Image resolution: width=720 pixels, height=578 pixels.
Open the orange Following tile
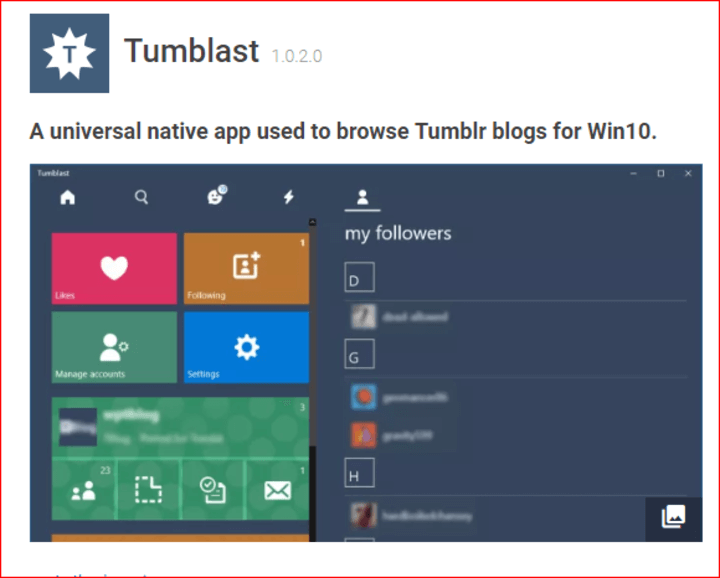tap(247, 268)
